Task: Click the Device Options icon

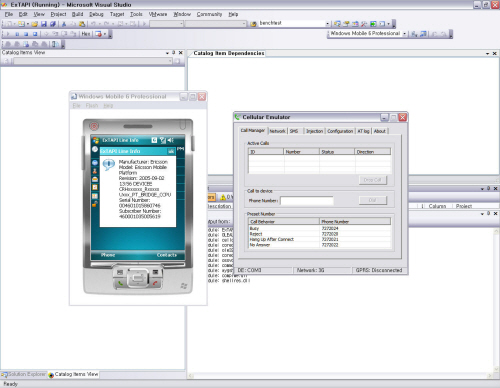Action: (x=423, y=34)
